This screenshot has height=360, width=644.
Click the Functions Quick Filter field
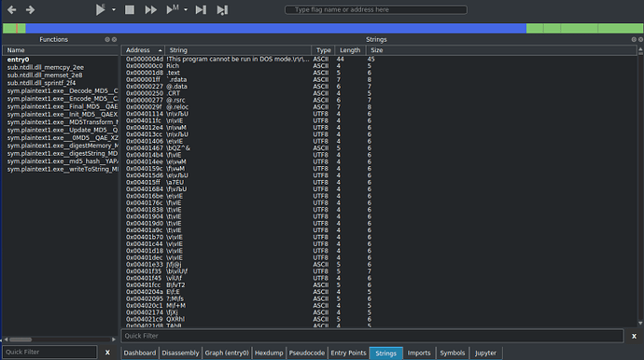tap(50, 352)
